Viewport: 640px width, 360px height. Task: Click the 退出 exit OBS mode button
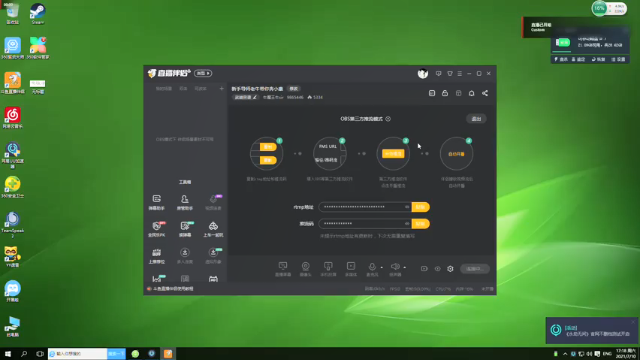pyautogui.click(x=476, y=119)
